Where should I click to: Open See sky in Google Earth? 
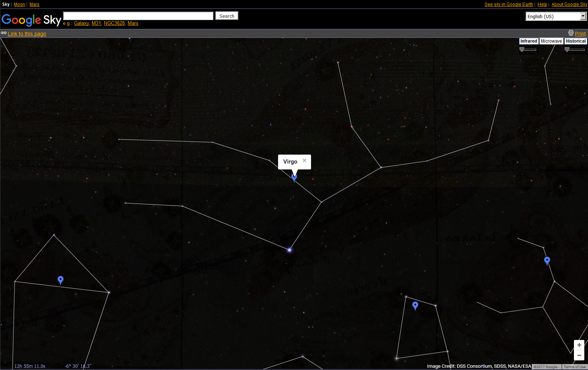click(509, 4)
